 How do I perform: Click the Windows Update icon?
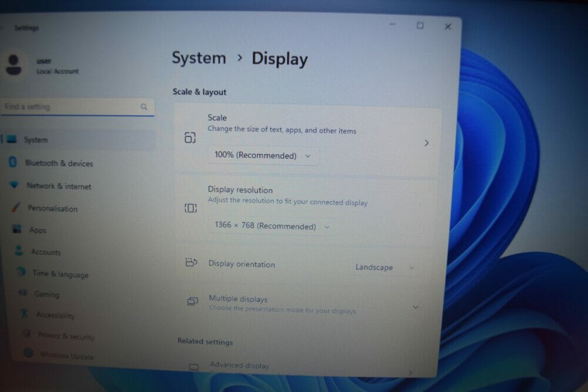(28, 353)
